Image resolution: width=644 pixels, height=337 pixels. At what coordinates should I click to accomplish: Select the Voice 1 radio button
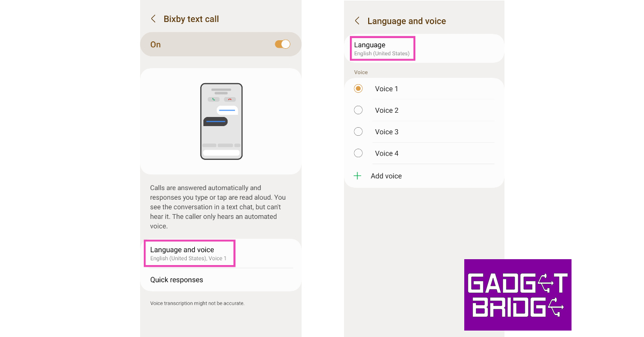pos(358,89)
